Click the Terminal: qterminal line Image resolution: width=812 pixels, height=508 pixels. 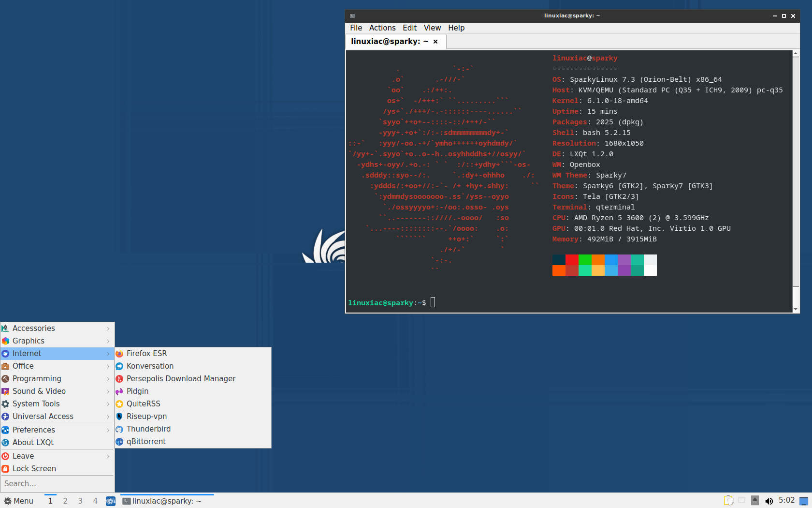[594, 207]
